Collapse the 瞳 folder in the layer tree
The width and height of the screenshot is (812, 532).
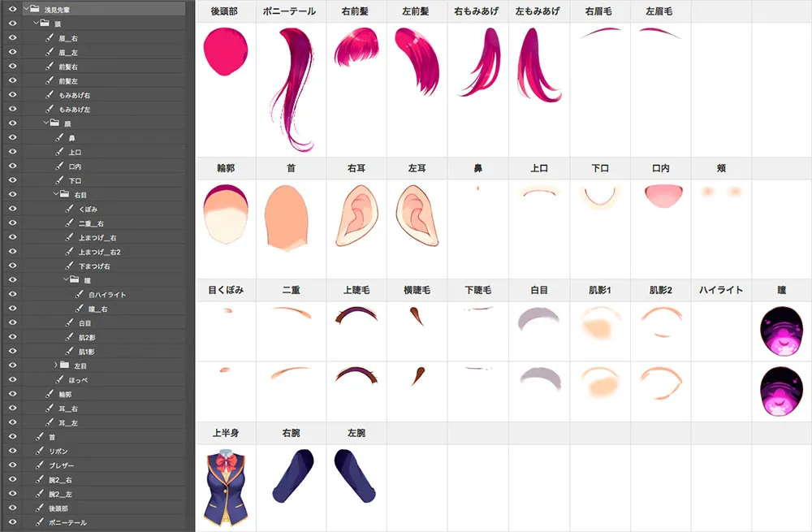(x=64, y=280)
